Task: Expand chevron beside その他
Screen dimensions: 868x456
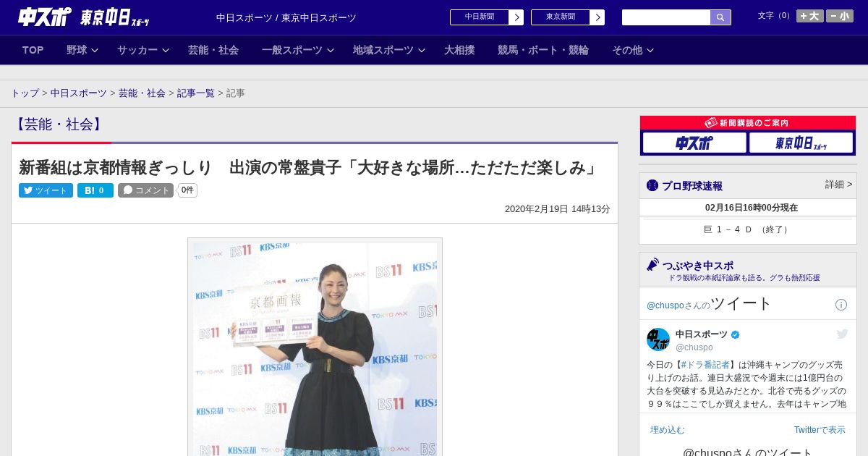Action: coord(650,50)
